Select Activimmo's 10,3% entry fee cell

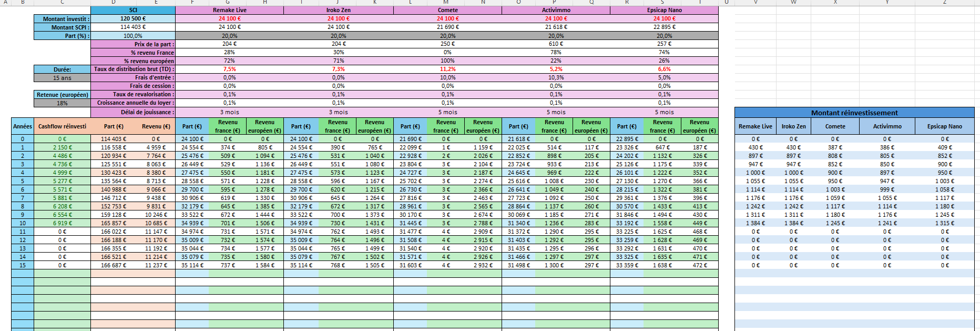[556, 77]
